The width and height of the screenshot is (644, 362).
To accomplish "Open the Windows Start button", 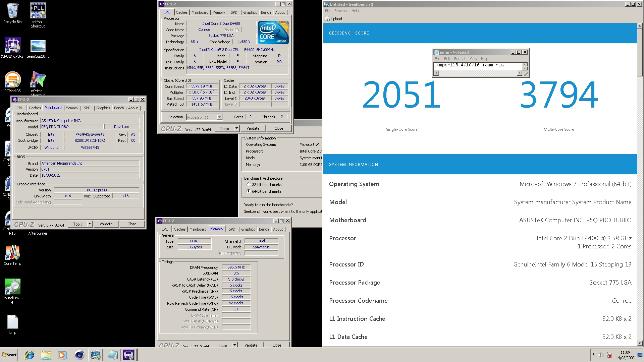I will pos(9,355).
